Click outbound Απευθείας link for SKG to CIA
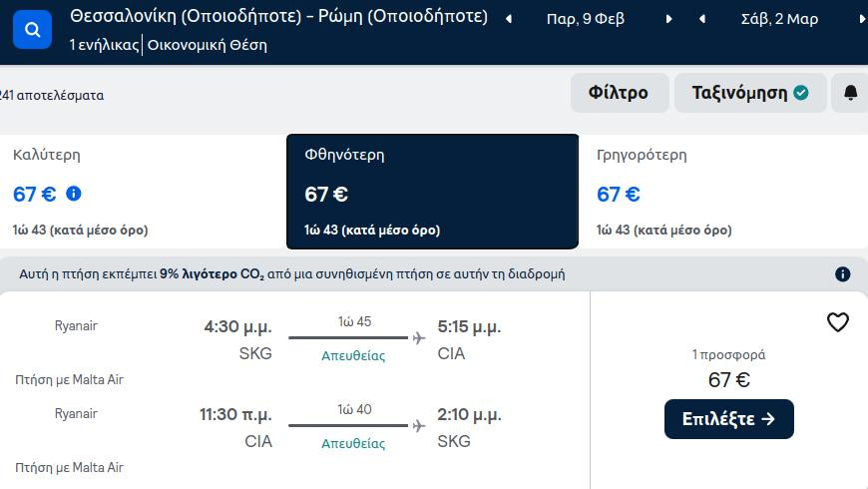Image resolution: width=868 pixels, height=489 pixels. coord(353,356)
